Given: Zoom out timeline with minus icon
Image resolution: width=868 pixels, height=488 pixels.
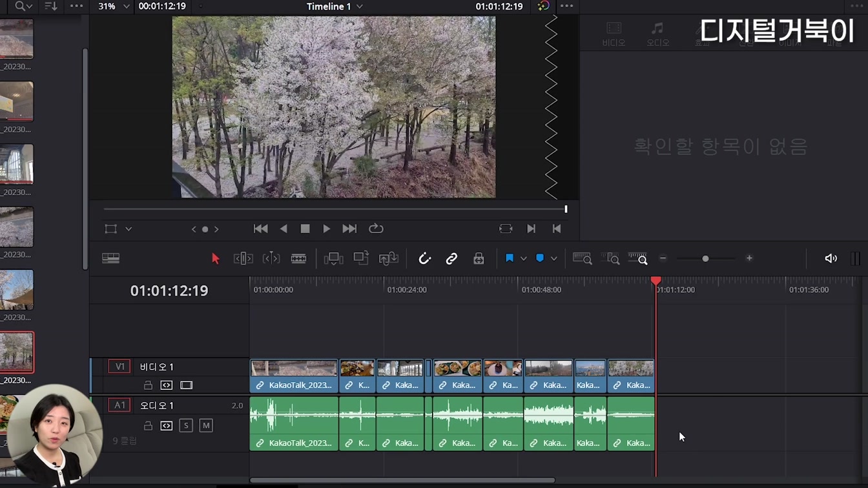Looking at the screenshot, I should 663,258.
